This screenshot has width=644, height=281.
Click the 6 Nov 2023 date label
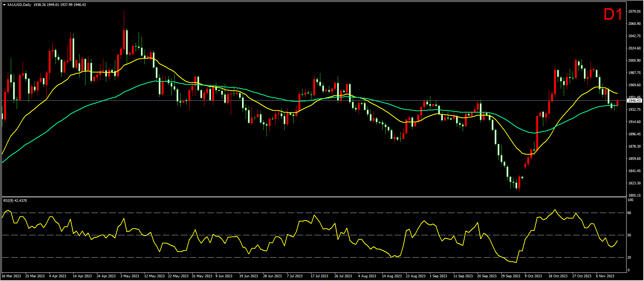[x=605, y=276]
